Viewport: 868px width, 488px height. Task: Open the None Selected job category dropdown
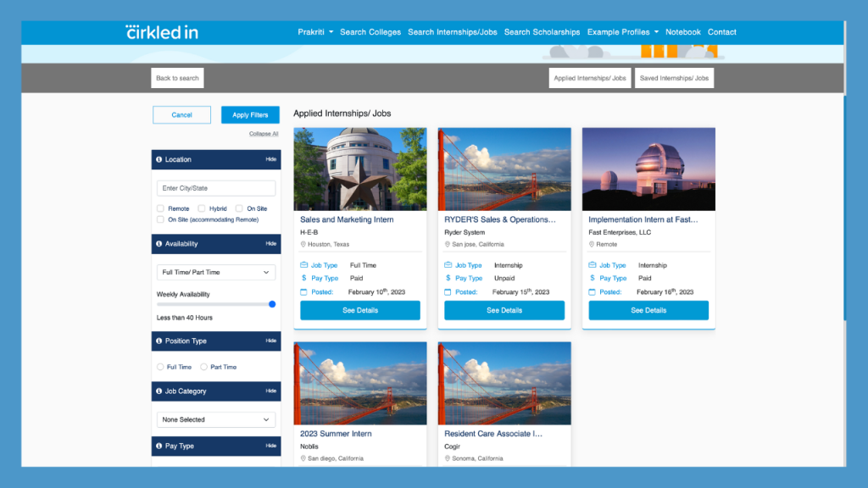pyautogui.click(x=216, y=419)
